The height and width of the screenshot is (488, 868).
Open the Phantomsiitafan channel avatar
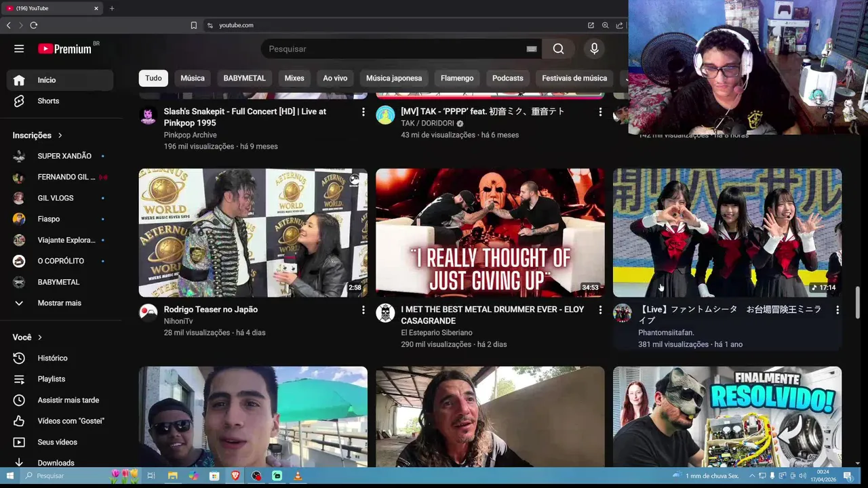click(x=623, y=312)
